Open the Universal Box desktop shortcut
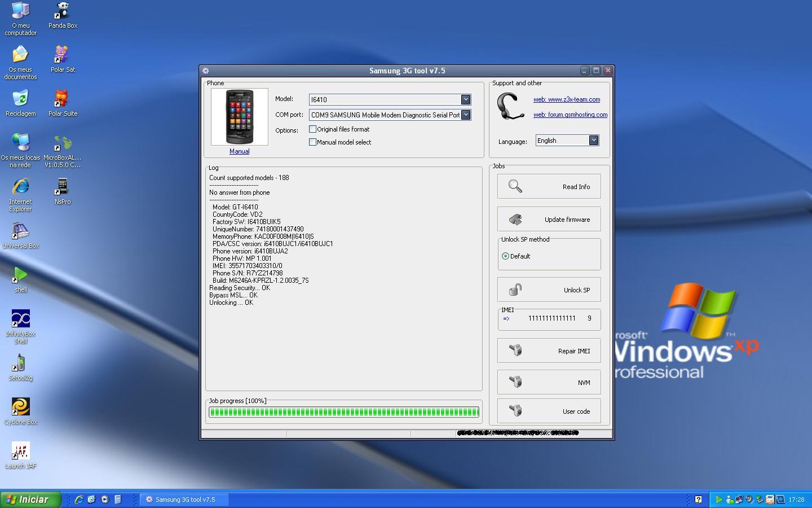This screenshot has width=812, height=508. (x=20, y=235)
